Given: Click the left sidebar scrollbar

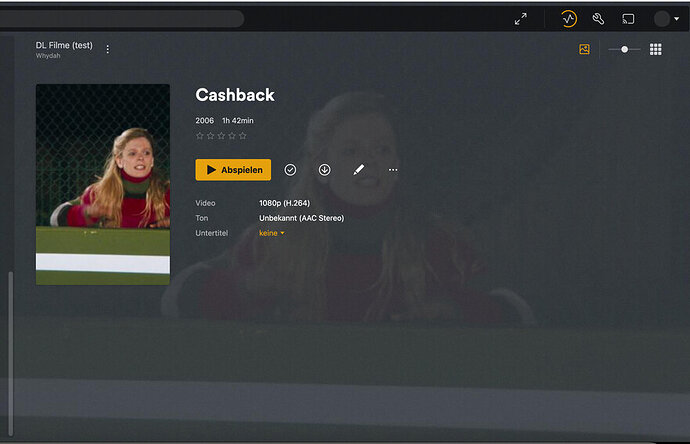Looking at the screenshot, I should tap(11, 353).
